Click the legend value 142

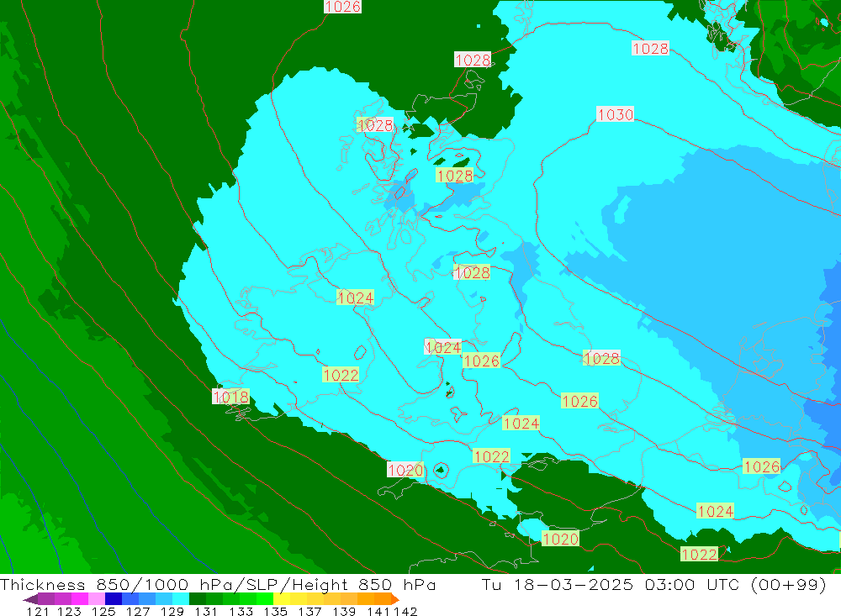[405, 611]
